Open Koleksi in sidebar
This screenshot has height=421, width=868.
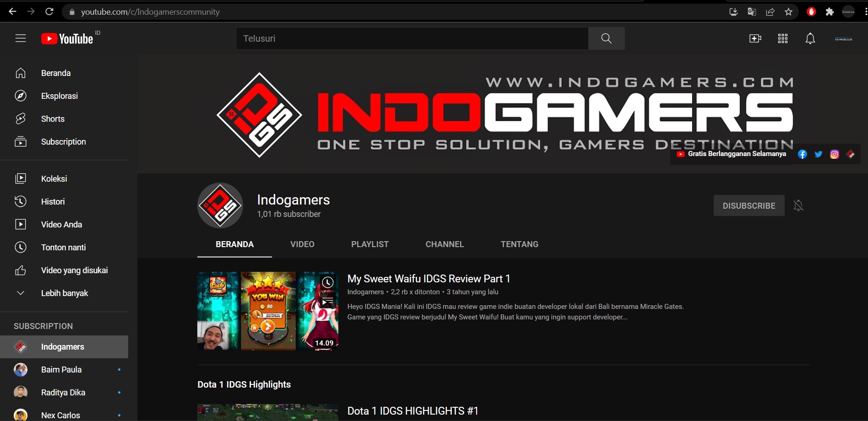[64, 179]
